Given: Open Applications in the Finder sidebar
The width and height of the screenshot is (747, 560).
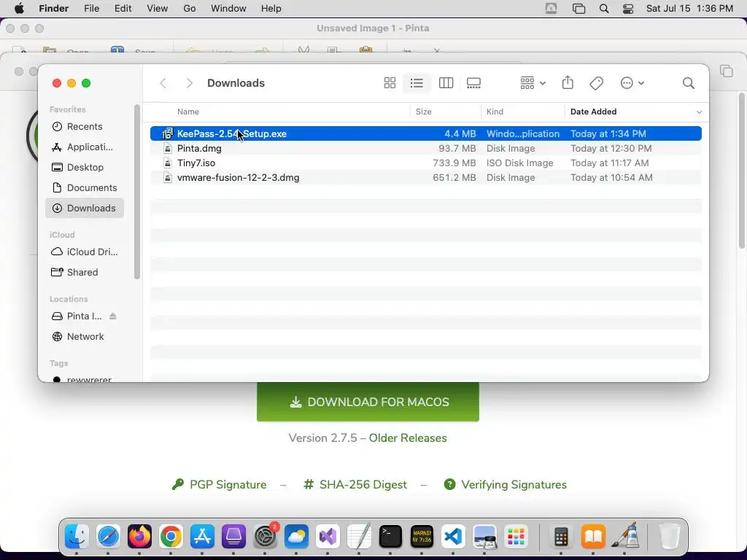Looking at the screenshot, I should click(x=85, y=147).
